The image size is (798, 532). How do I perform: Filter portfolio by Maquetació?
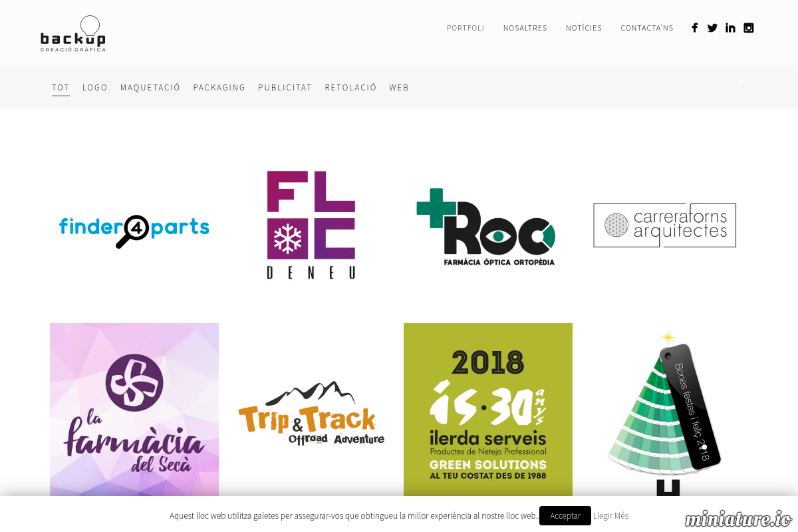[x=150, y=88]
